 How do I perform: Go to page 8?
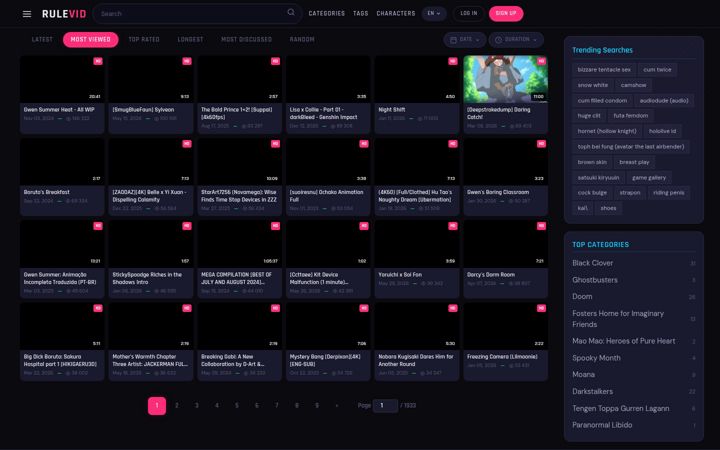tap(297, 405)
